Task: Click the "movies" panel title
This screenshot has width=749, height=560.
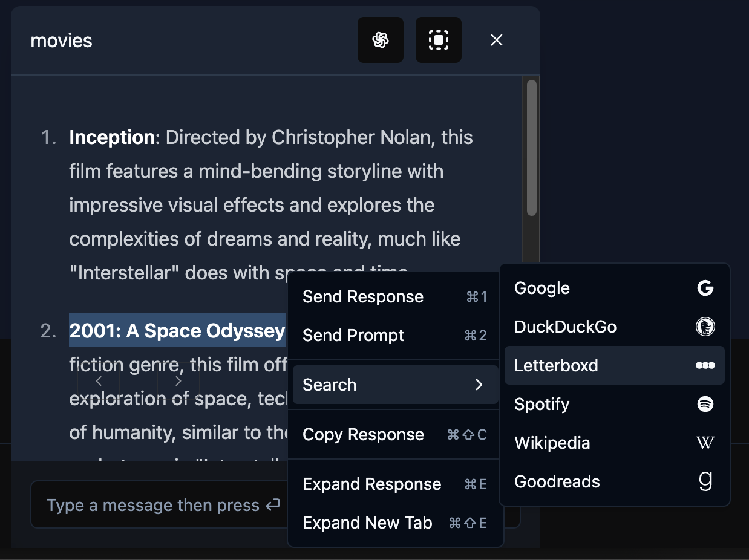Action: coord(61,41)
